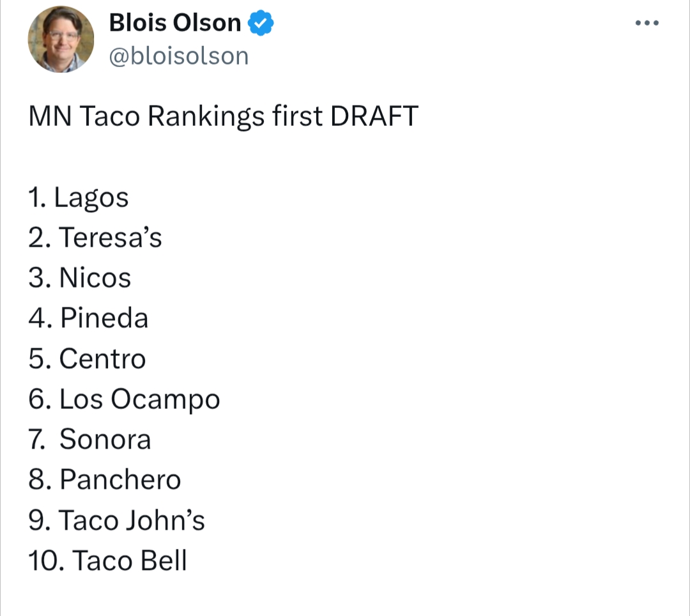Image resolution: width=690 pixels, height=616 pixels.
Task: Click the Taco Bell text
Action: [x=130, y=560]
